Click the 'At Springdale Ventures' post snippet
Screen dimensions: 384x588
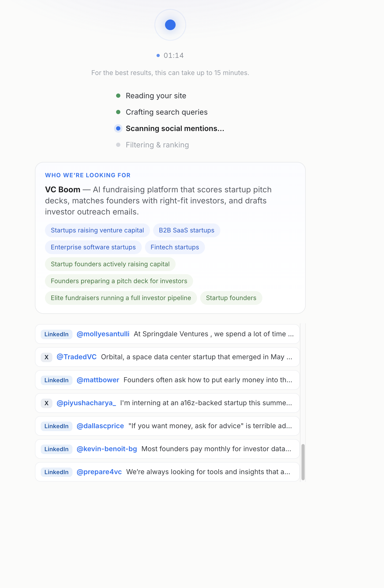(x=214, y=334)
